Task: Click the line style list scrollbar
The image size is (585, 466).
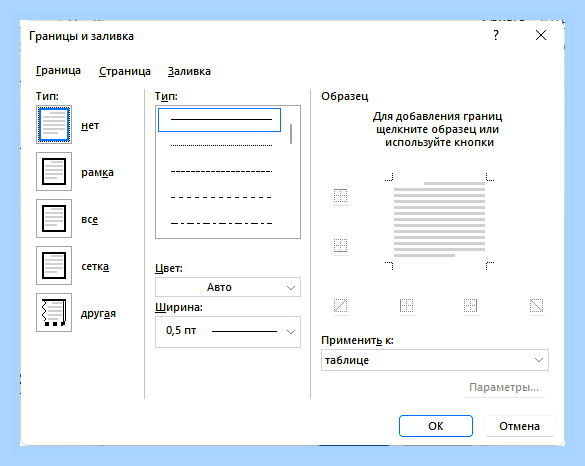Action: 291,134
